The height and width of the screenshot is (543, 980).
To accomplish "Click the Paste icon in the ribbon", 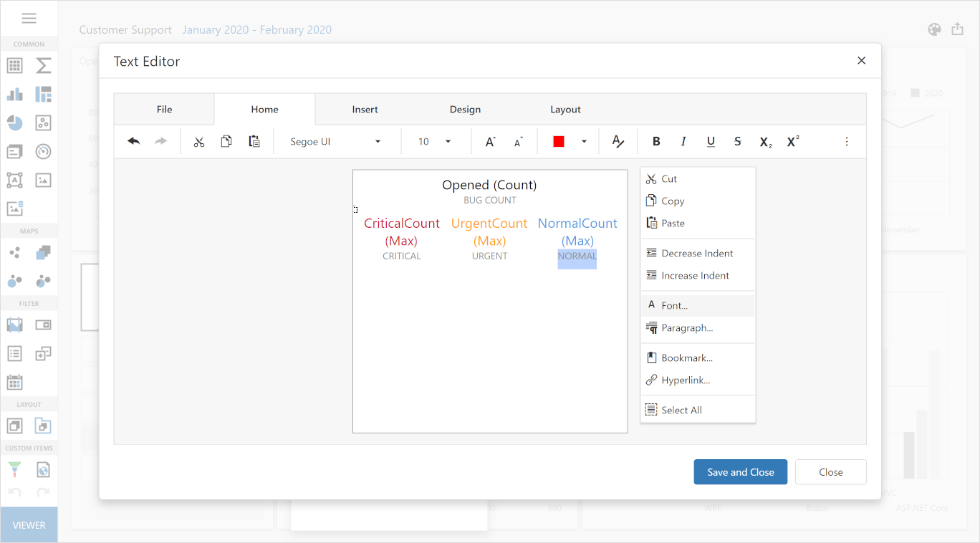I will coord(254,141).
